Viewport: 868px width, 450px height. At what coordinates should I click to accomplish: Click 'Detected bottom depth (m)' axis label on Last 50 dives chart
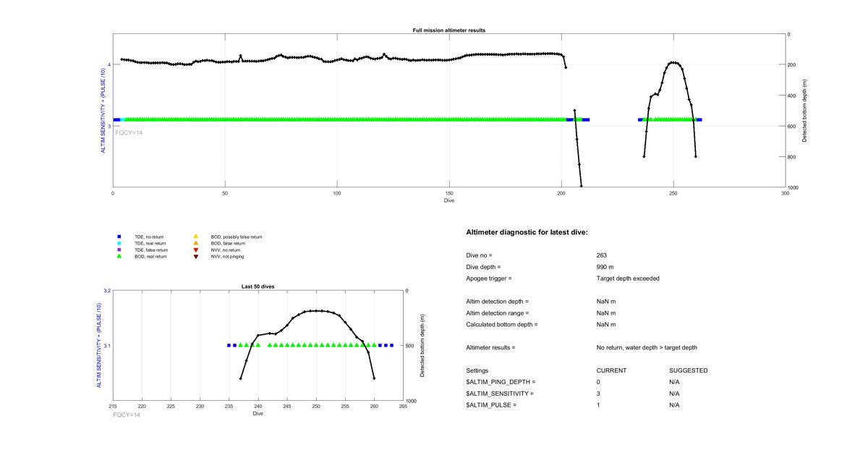click(422, 346)
